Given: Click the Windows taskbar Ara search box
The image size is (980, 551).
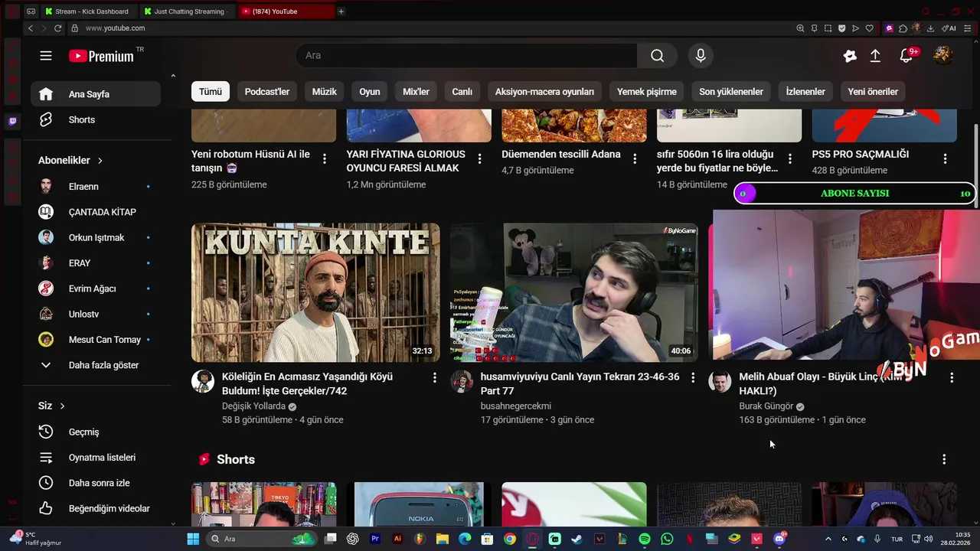Looking at the screenshot, I should (x=260, y=539).
